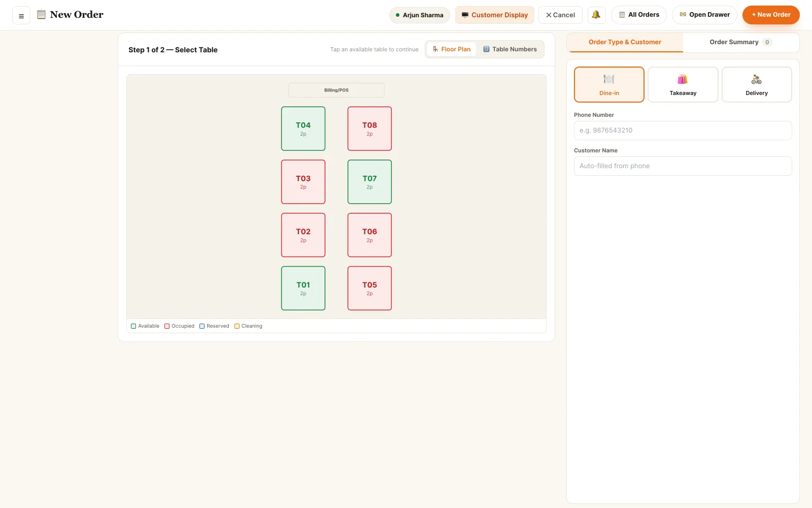Choose Takeaway order type

[683, 84]
